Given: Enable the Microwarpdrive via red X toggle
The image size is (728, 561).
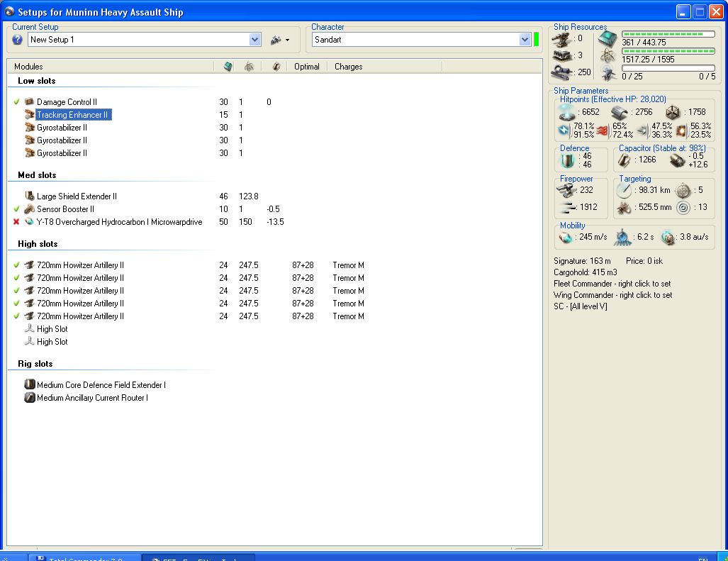Looking at the screenshot, I should click(16, 222).
